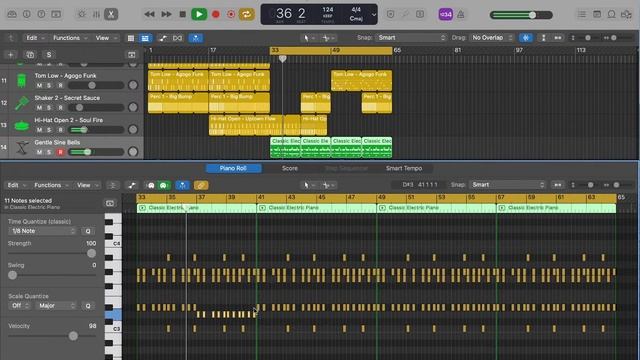Screen dimensions: 640x360
Task: Toggle the blue waveform zoom button
Action: (x=526, y=38)
